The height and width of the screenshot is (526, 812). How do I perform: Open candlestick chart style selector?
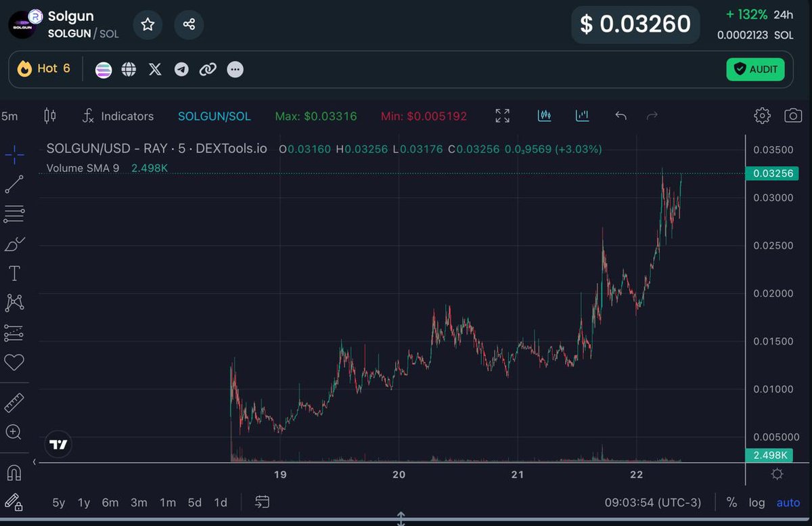point(49,116)
